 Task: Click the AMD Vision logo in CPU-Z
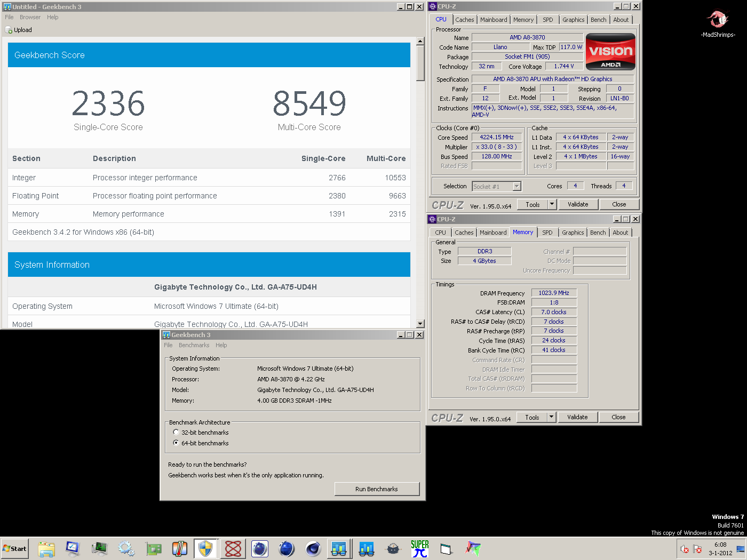[610, 52]
